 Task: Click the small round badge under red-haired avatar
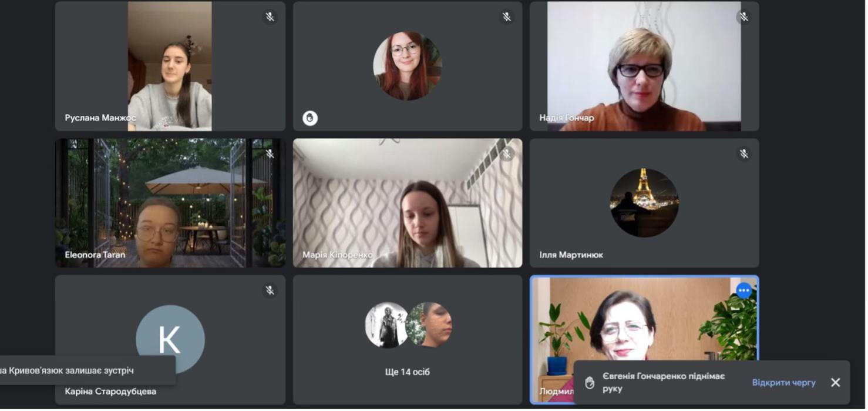(310, 118)
